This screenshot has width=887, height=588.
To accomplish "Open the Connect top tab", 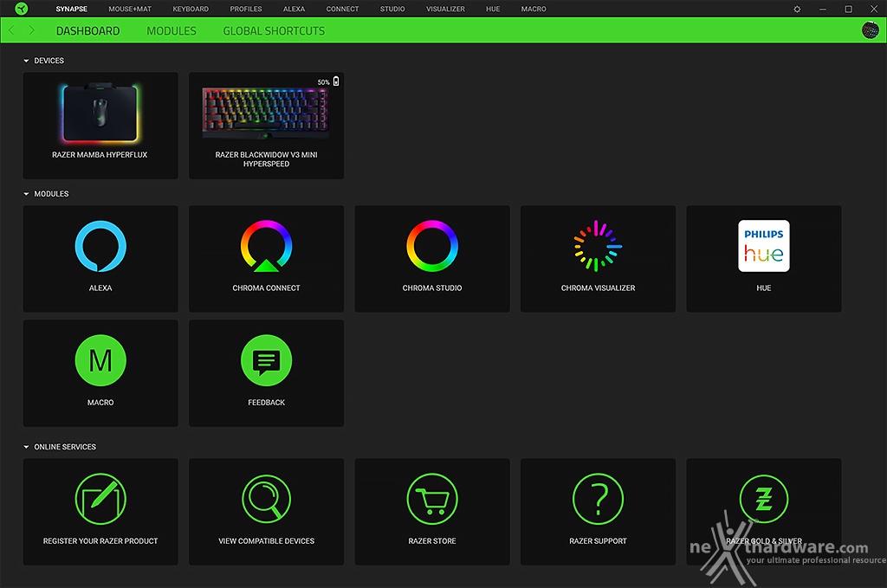I will (x=343, y=9).
